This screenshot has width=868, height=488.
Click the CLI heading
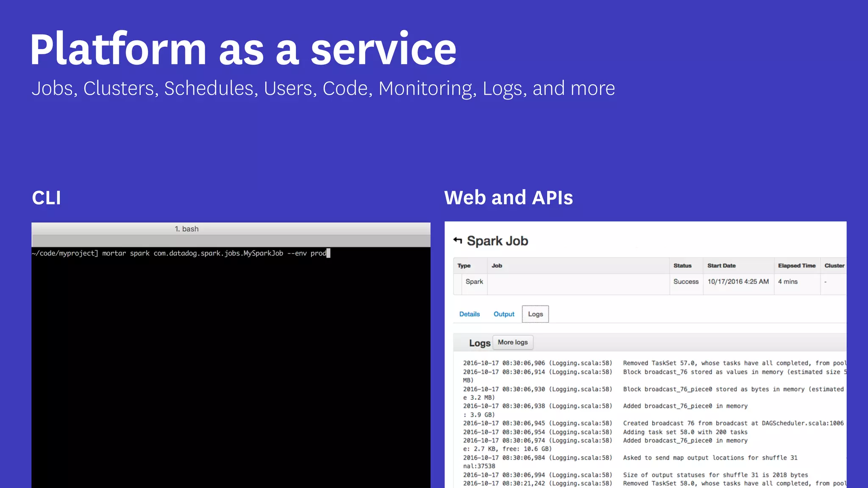(x=47, y=198)
